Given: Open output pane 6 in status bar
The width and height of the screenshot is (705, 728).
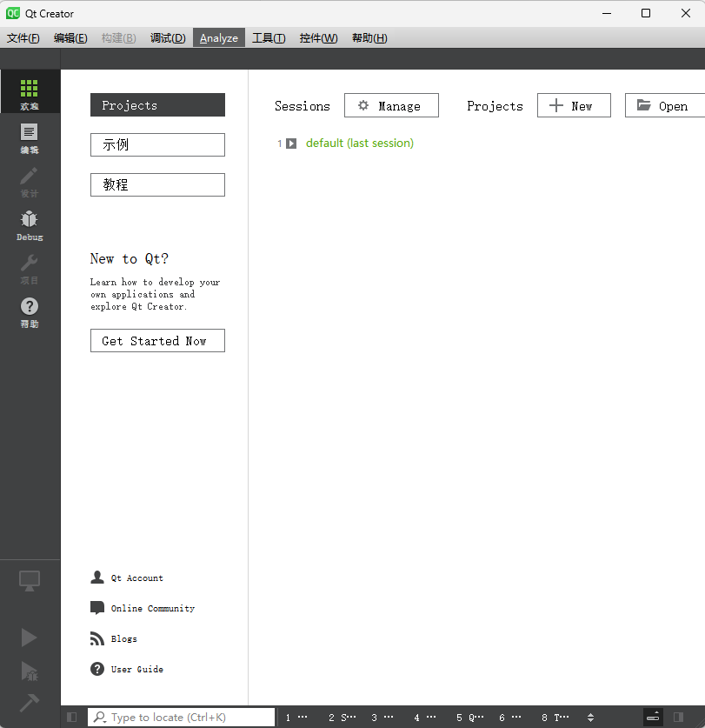Looking at the screenshot, I should (x=510, y=718).
